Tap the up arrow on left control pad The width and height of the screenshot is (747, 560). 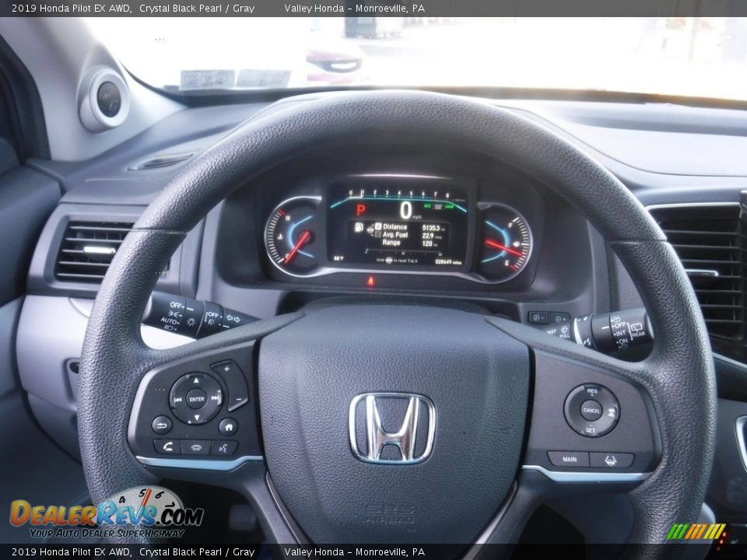point(196,380)
